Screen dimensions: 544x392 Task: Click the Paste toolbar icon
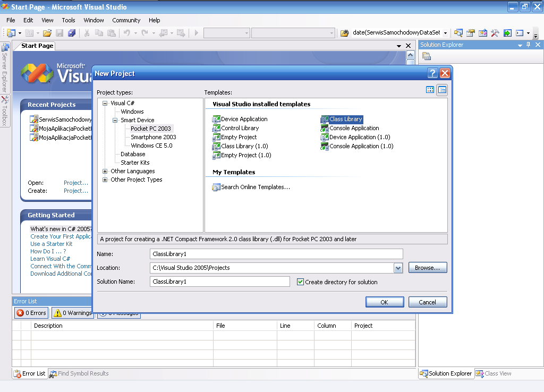coord(112,33)
